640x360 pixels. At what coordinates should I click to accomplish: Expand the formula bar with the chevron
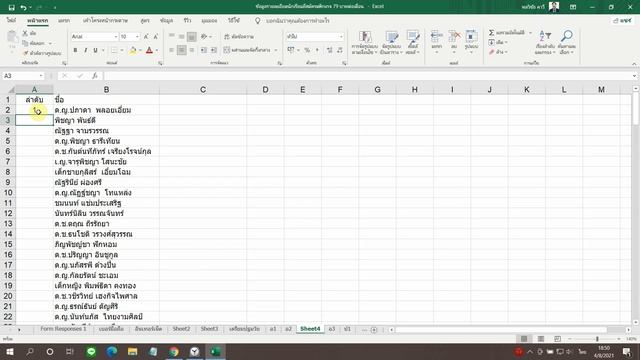point(634,76)
